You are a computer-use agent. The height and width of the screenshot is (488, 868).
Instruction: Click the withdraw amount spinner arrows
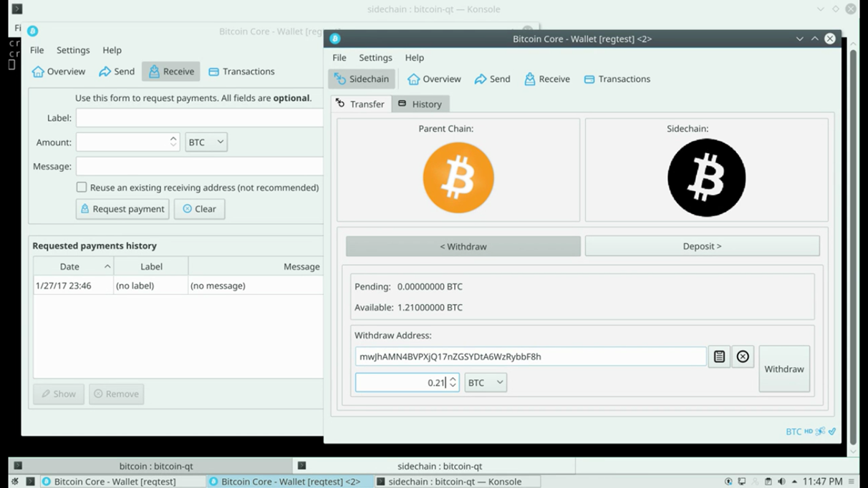coord(453,382)
